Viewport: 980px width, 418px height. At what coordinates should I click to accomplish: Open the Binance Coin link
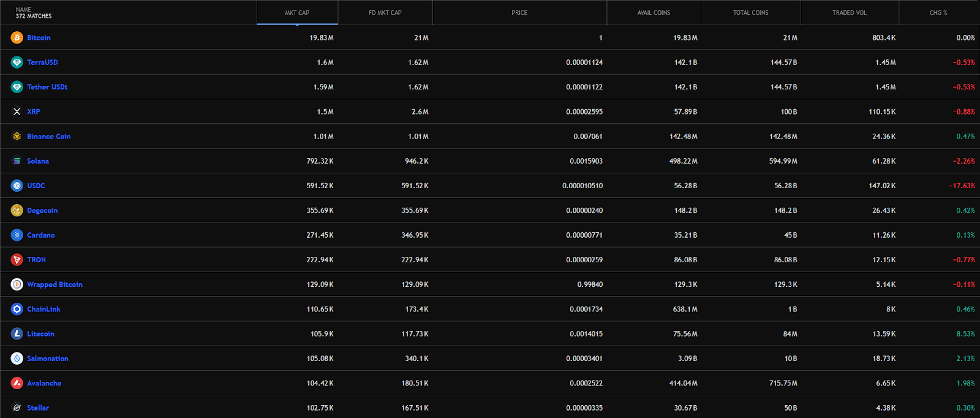point(49,137)
